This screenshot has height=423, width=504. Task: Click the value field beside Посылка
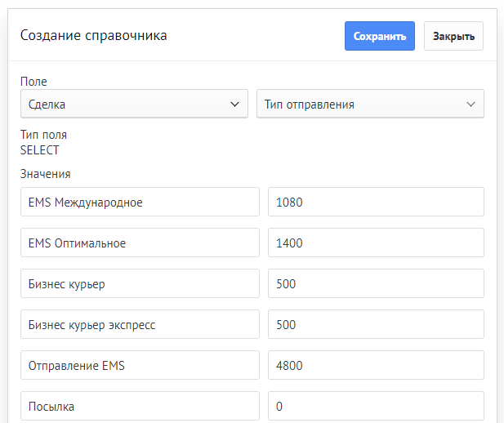[x=376, y=405]
